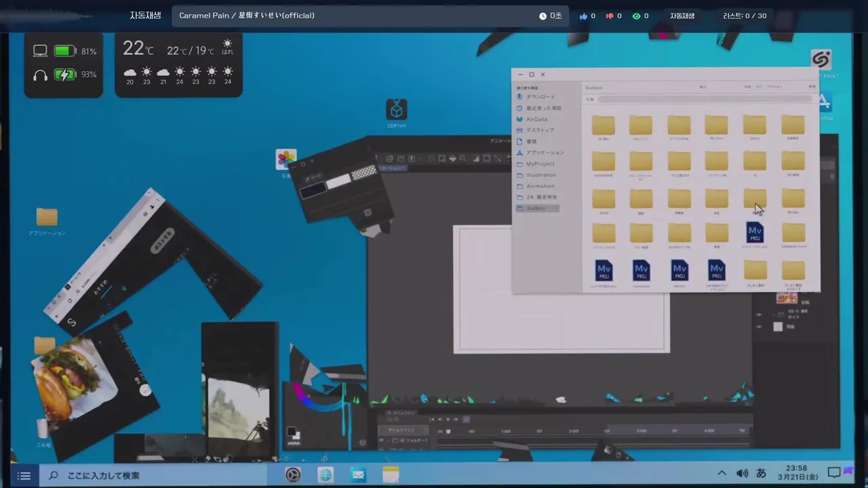Click the Caramel Pain song title bar
This screenshot has height=488, width=868.
[x=370, y=16]
